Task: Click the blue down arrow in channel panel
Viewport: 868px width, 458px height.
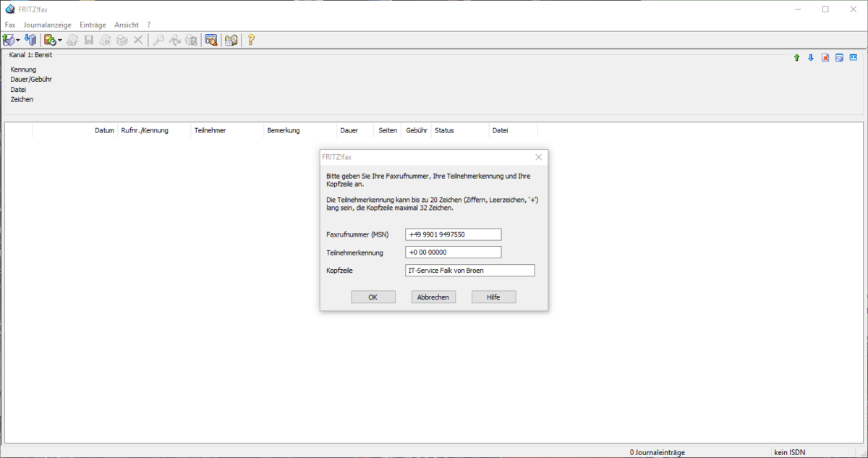Action: (811, 58)
